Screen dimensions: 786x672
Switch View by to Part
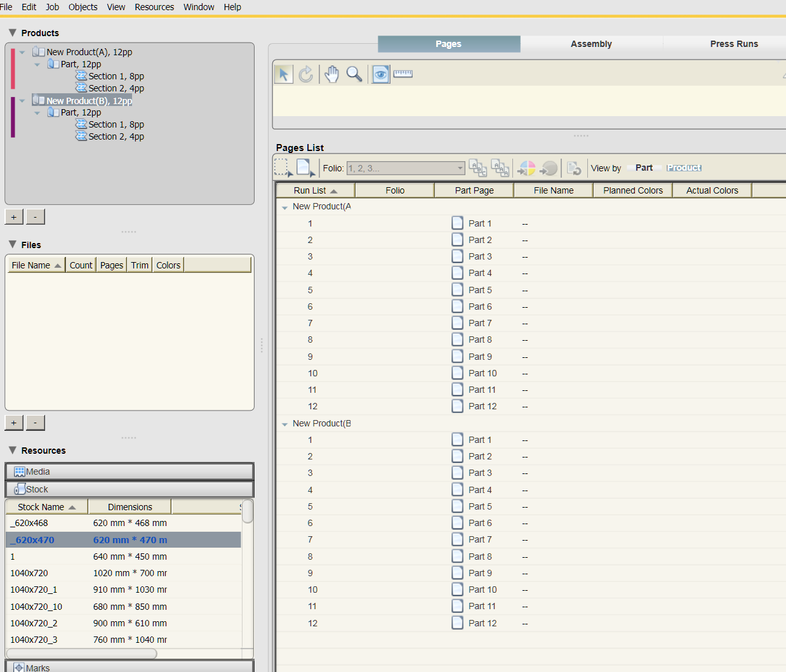644,168
